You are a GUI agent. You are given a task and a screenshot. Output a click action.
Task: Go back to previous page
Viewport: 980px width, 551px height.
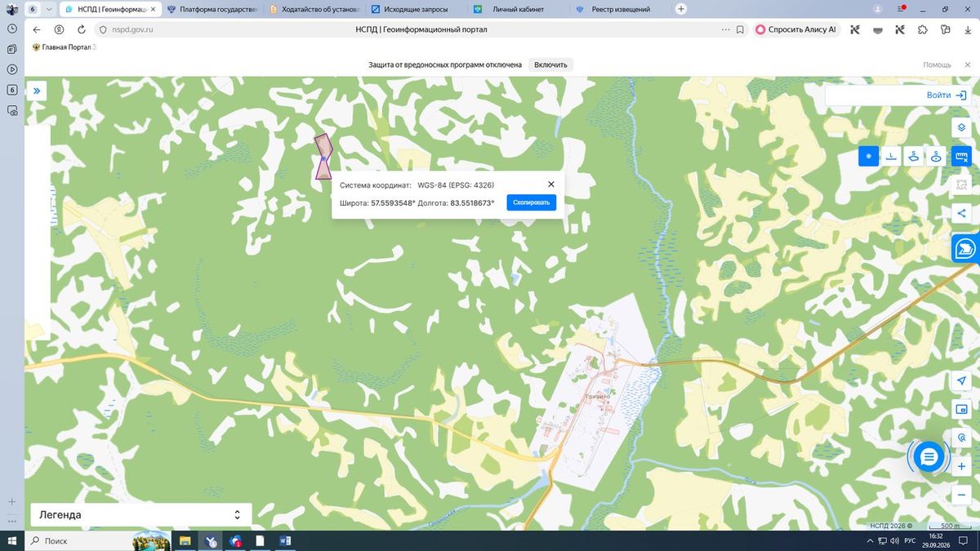[37, 29]
